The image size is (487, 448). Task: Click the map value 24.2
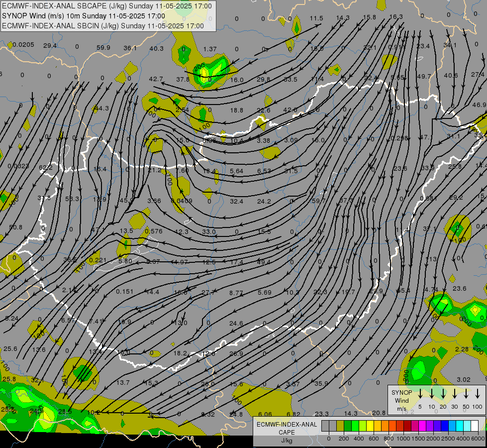264,202
